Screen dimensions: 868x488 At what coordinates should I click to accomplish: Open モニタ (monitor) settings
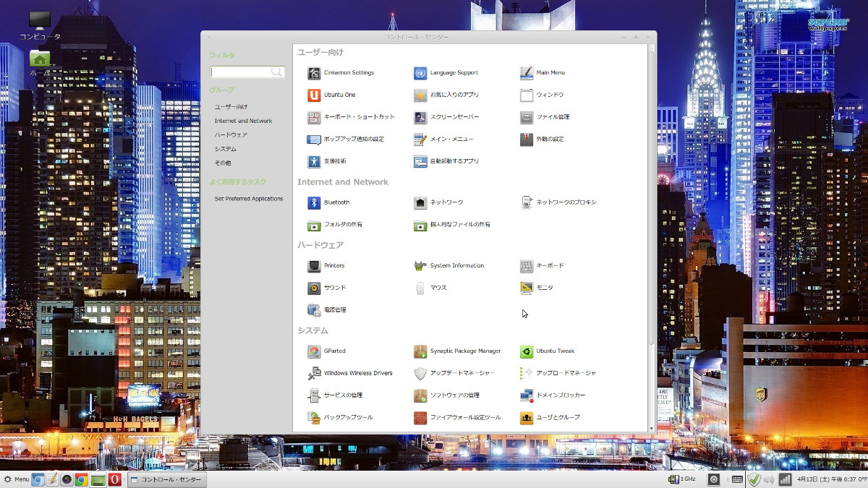coord(537,288)
